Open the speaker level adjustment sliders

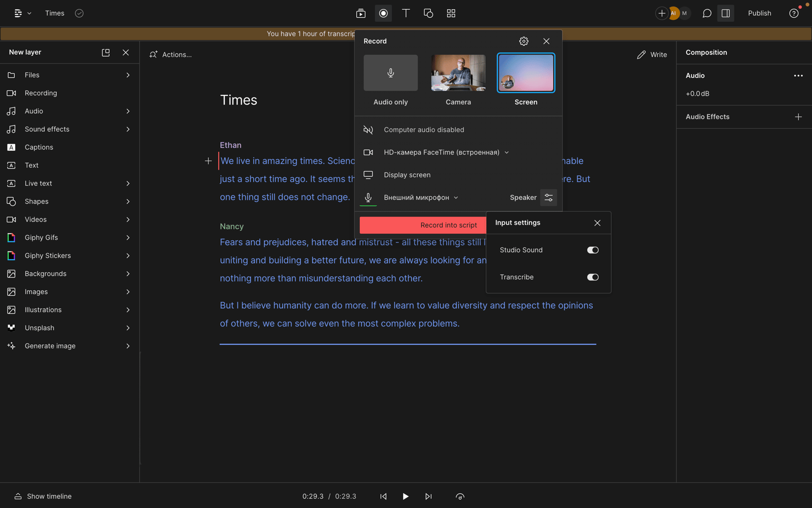tap(549, 198)
